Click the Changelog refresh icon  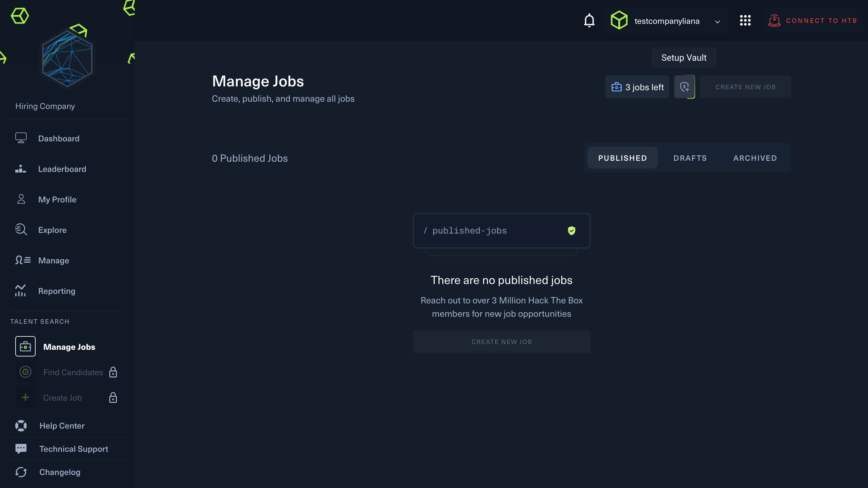21,472
